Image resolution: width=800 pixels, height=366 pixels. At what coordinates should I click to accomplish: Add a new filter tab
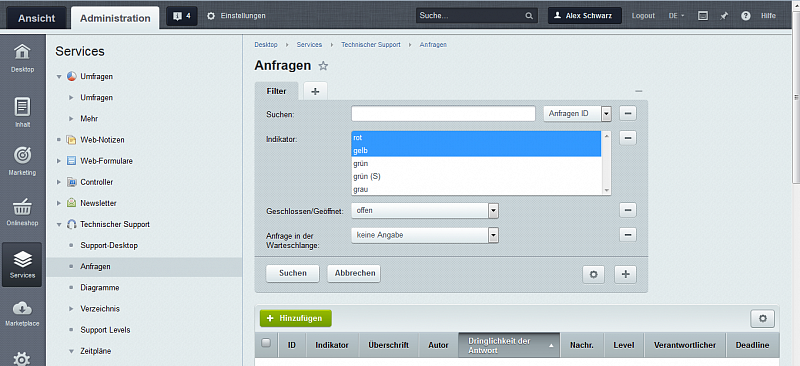click(315, 91)
